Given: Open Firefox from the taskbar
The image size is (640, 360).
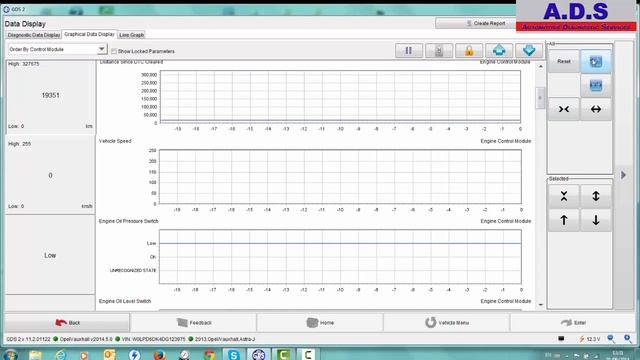Looking at the screenshot, I should [159, 355].
